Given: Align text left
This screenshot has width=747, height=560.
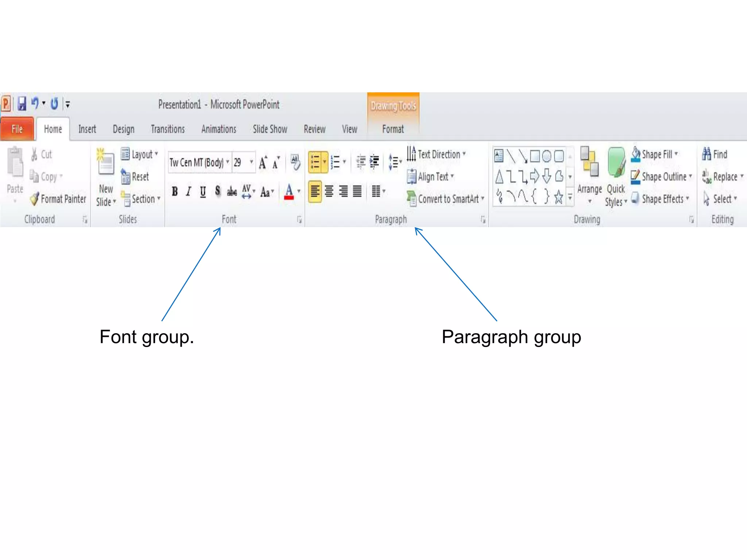Looking at the screenshot, I should pyautogui.click(x=315, y=191).
